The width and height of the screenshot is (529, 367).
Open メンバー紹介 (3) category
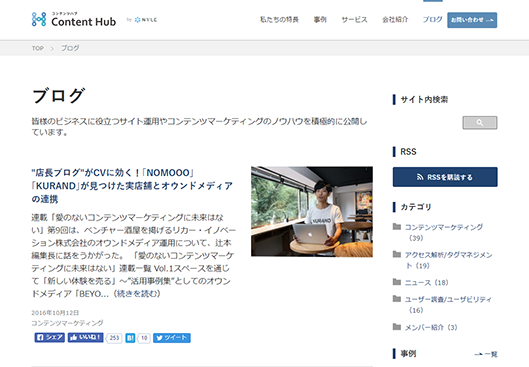point(431,327)
